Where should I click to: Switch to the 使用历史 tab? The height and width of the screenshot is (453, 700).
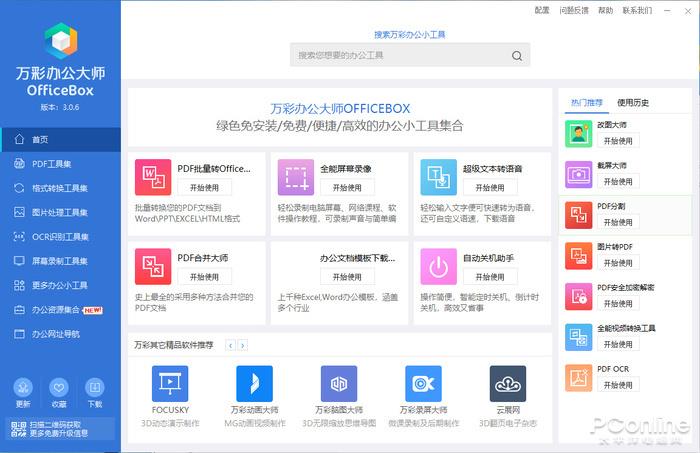(633, 102)
